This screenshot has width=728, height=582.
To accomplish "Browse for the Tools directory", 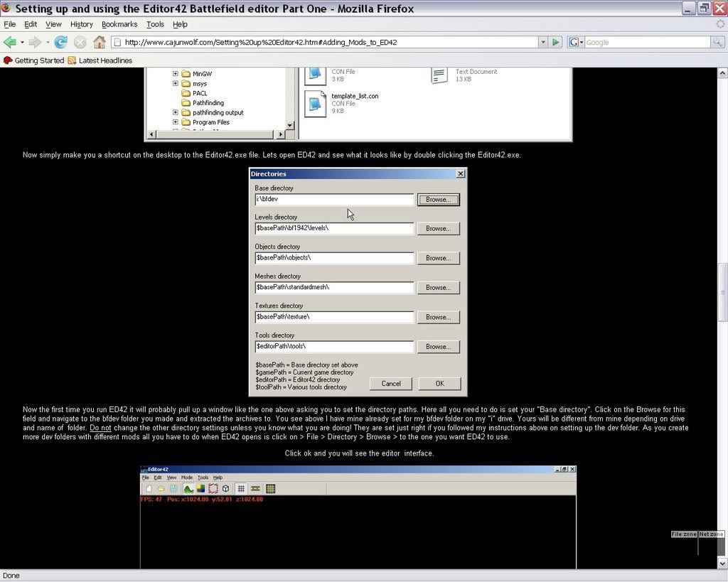I will [438, 347].
